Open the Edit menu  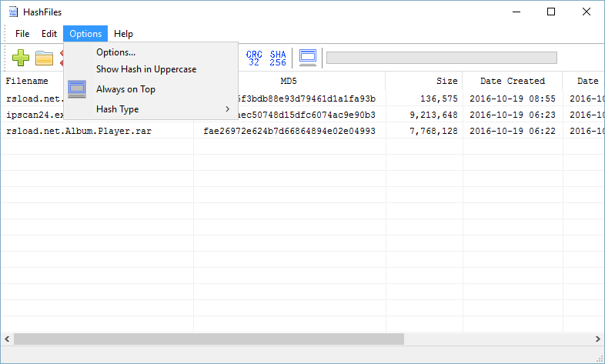pos(49,34)
